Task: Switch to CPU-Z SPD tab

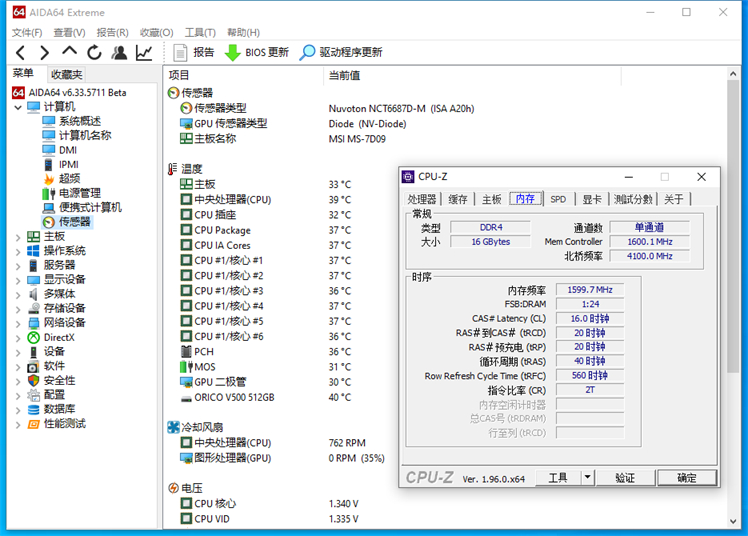Action: 558,199
